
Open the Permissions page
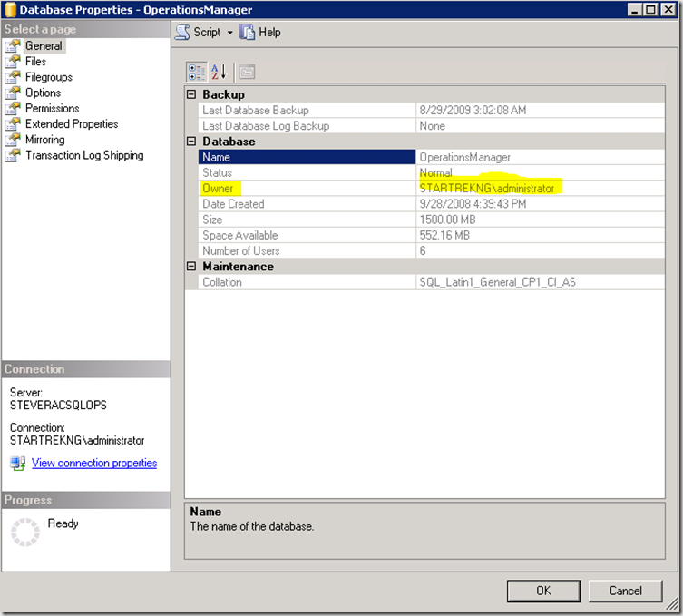[x=53, y=109]
